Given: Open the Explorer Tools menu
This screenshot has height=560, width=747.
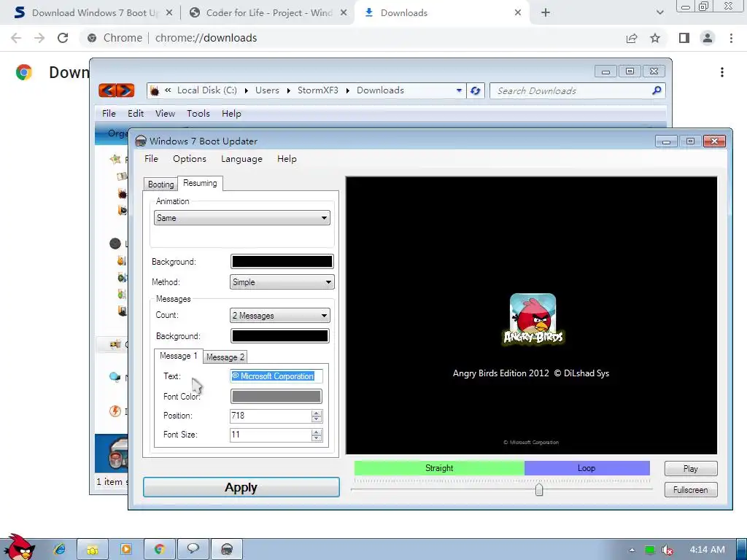Looking at the screenshot, I should pyautogui.click(x=198, y=113).
